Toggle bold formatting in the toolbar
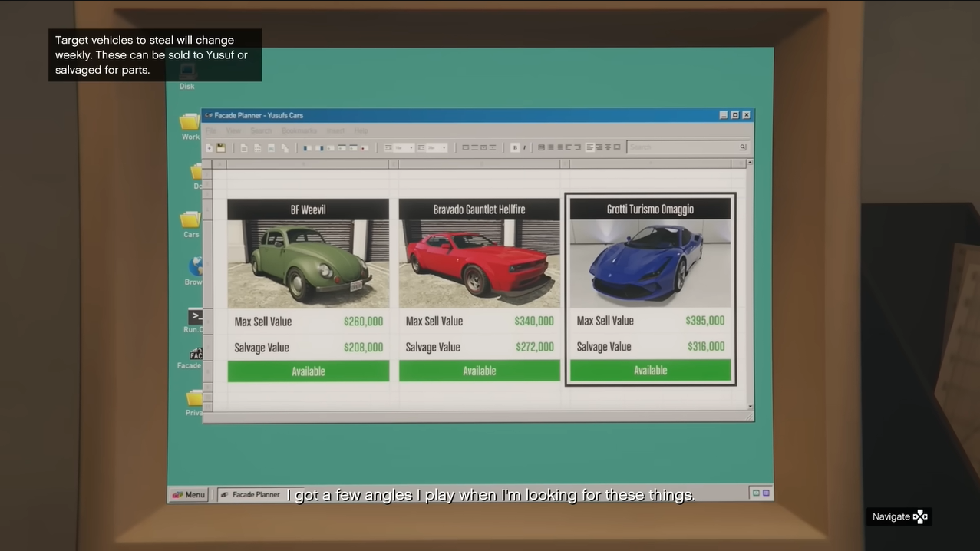Screen dimensions: 980x551 pos(515,147)
